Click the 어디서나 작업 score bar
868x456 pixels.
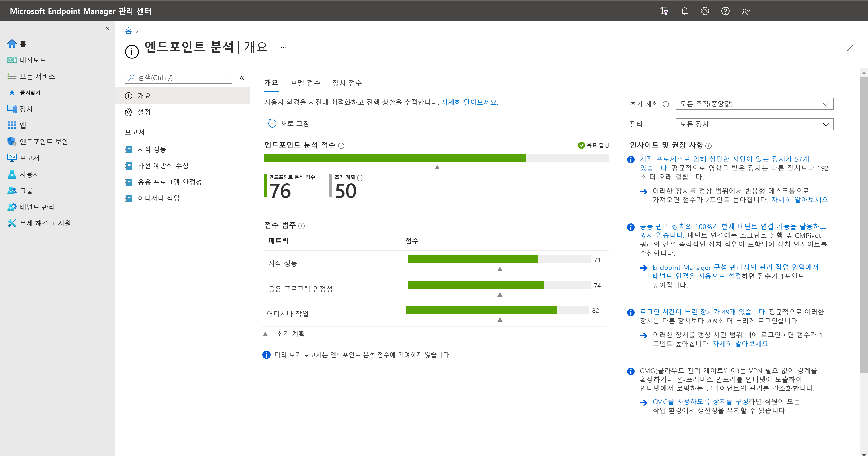tap(497, 310)
